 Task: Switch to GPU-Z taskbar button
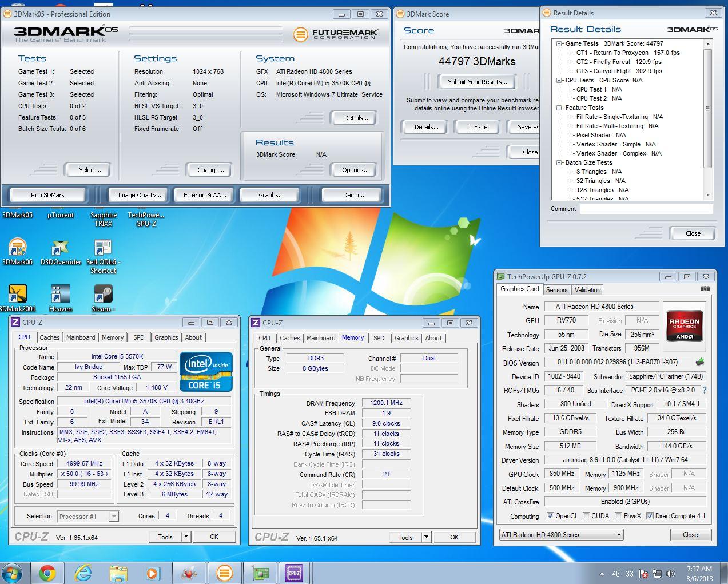[x=260, y=573]
